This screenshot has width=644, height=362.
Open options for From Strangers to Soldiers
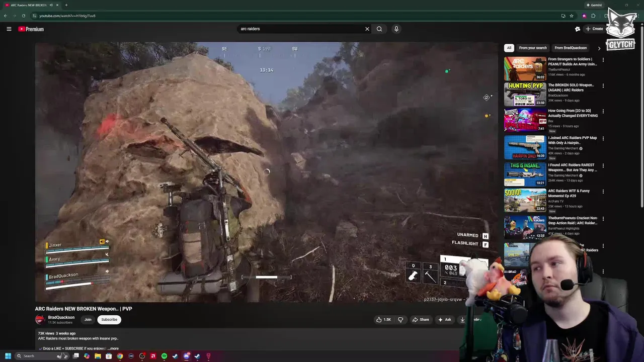pos(603,60)
